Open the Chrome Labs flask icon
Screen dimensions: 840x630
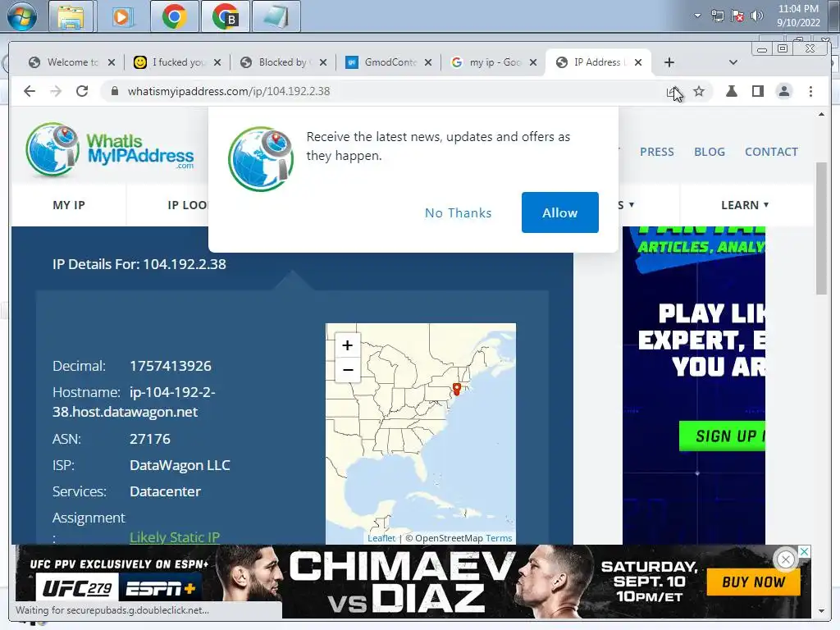pyautogui.click(x=731, y=91)
